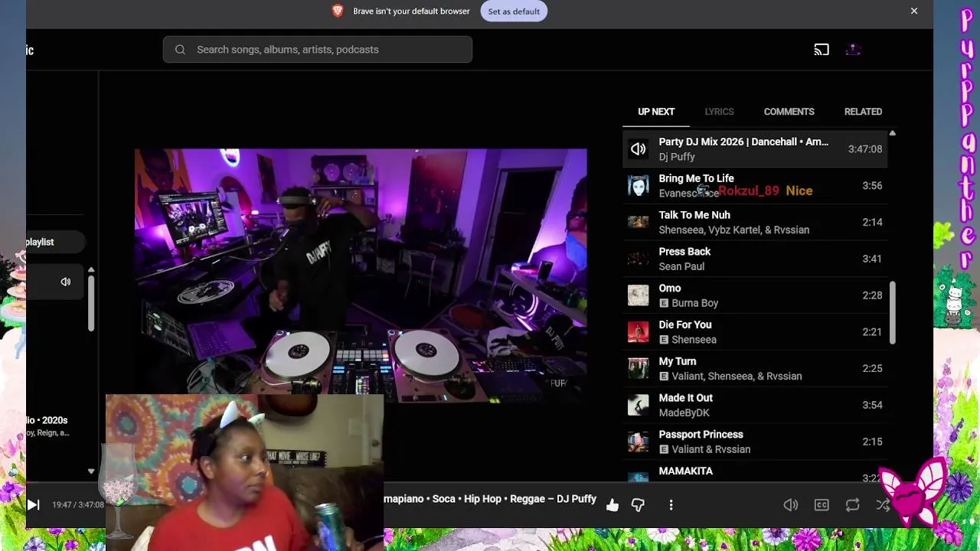Open the RELATED tab

[x=863, y=112]
